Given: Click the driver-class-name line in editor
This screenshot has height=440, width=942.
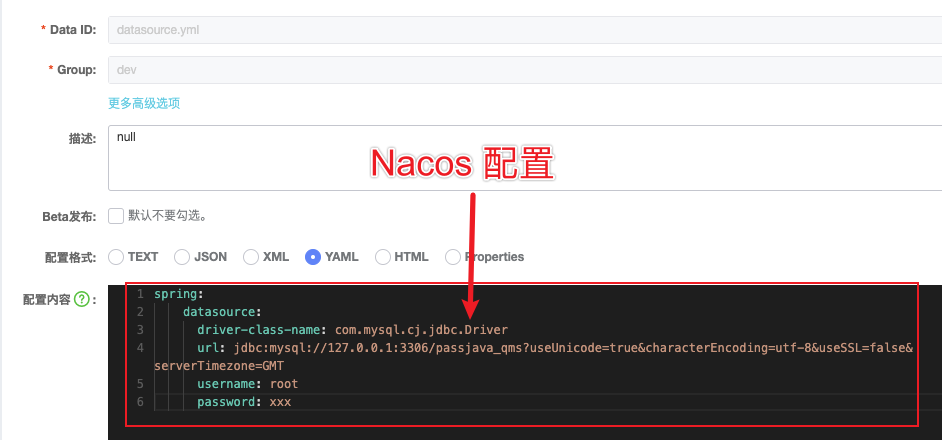Looking at the screenshot, I should [x=352, y=330].
